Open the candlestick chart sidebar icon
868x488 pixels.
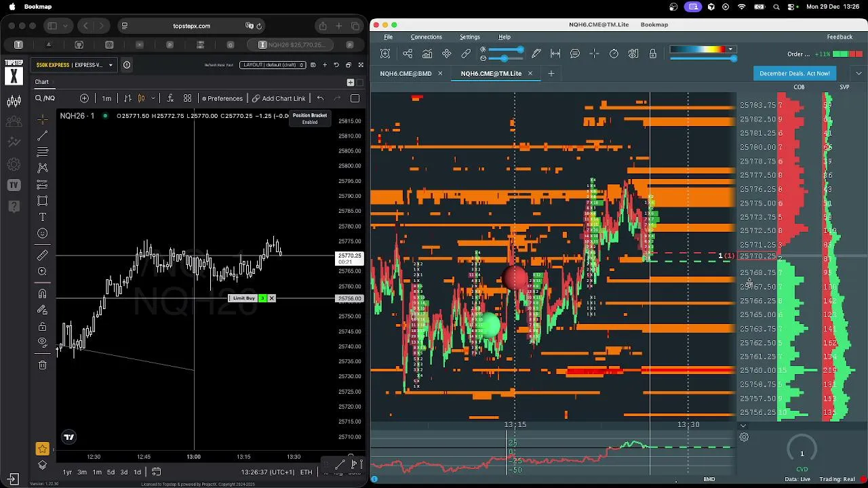click(x=14, y=102)
